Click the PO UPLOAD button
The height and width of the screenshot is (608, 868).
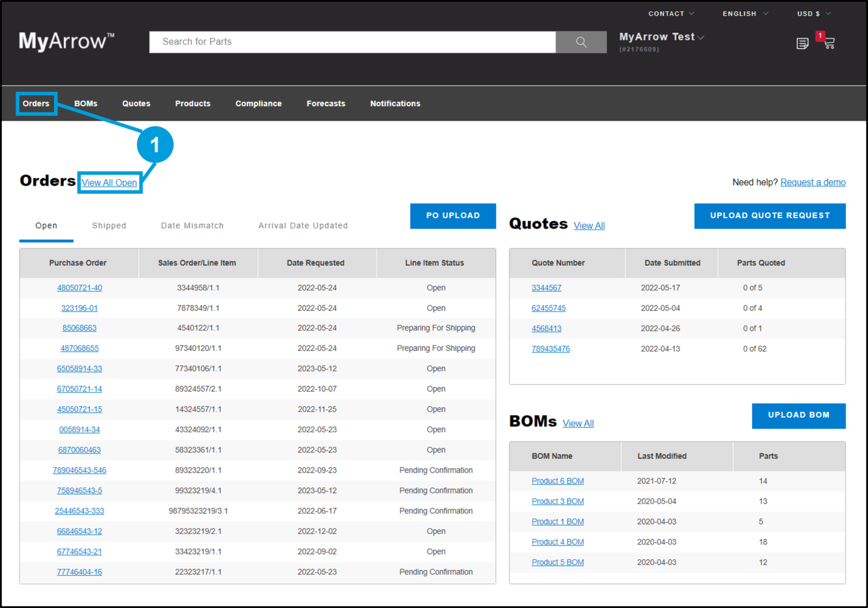coord(453,216)
